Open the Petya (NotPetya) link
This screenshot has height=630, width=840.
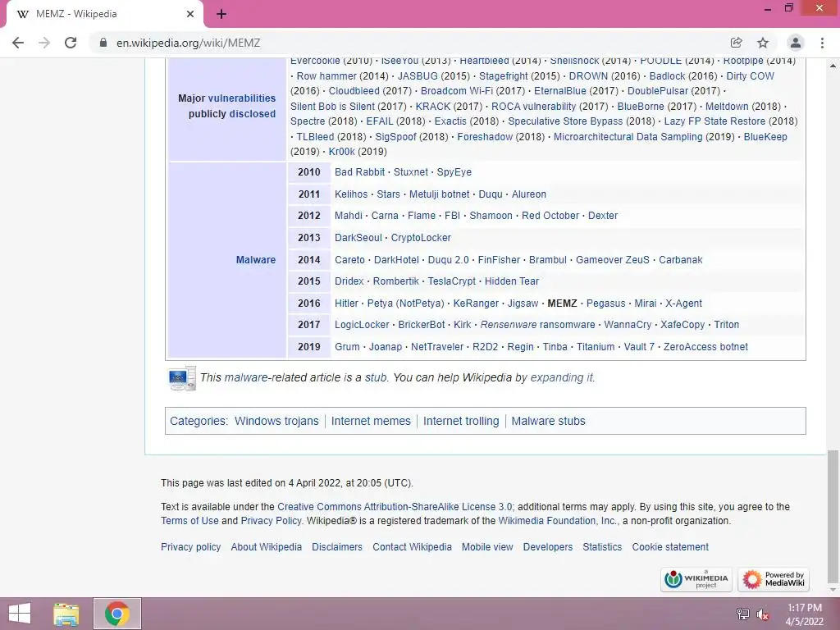(405, 304)
